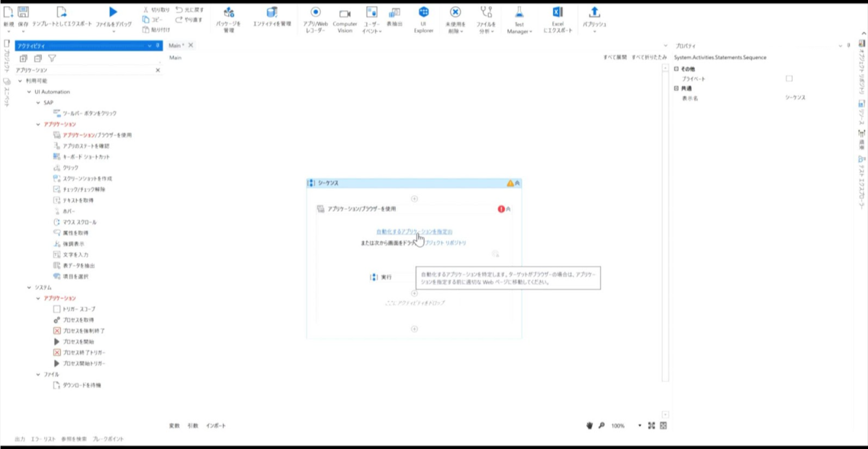The height and width of the screenshot is (449, 868).
Task: Click the エンティティを管理 icon
Action: click(272, 12)
